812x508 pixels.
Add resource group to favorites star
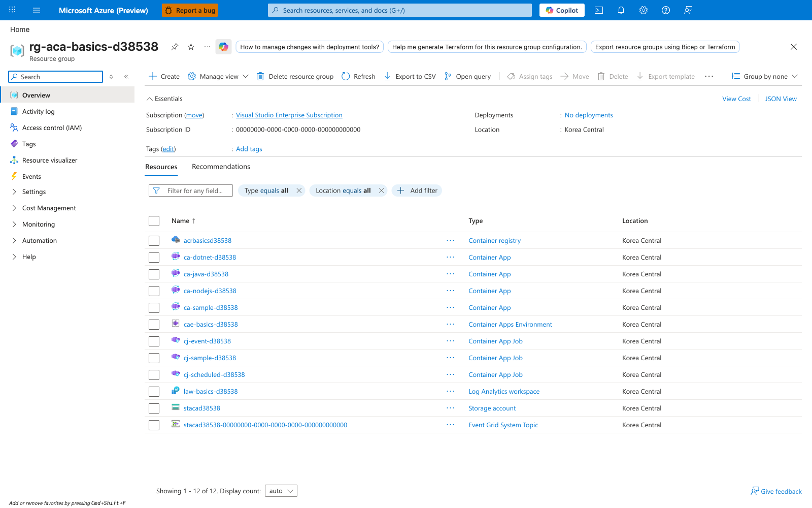(x=191, y=47)
